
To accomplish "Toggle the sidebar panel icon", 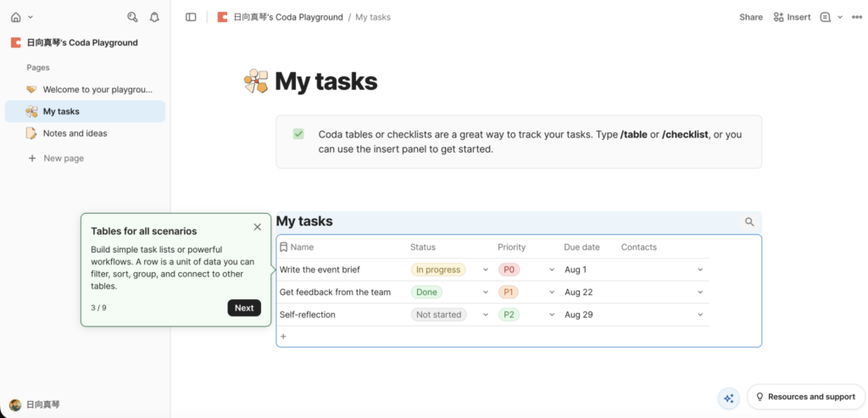I will [x=191, y=17].
